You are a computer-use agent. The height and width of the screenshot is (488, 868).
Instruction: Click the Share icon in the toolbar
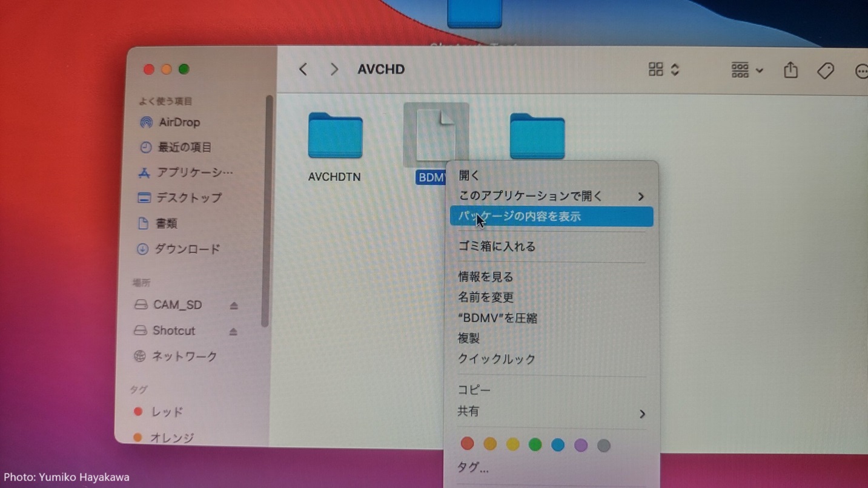click(790, 70)
